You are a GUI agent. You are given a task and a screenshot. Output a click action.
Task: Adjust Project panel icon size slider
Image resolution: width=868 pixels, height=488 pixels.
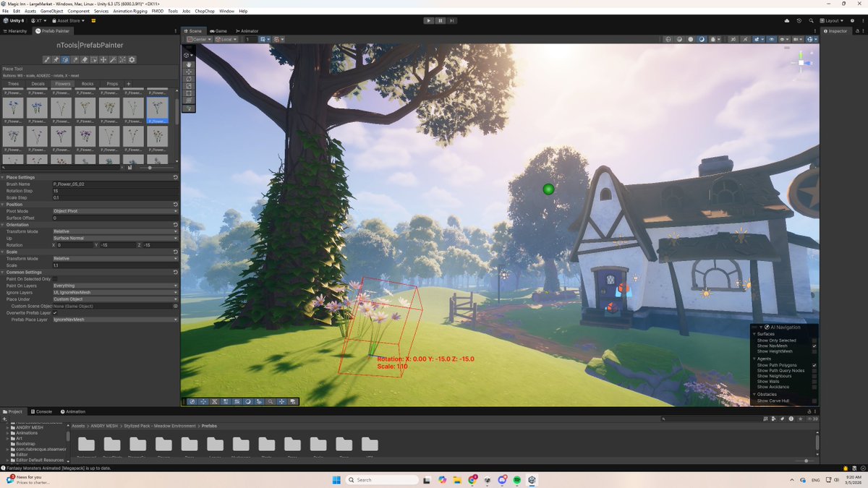[806, 461]
